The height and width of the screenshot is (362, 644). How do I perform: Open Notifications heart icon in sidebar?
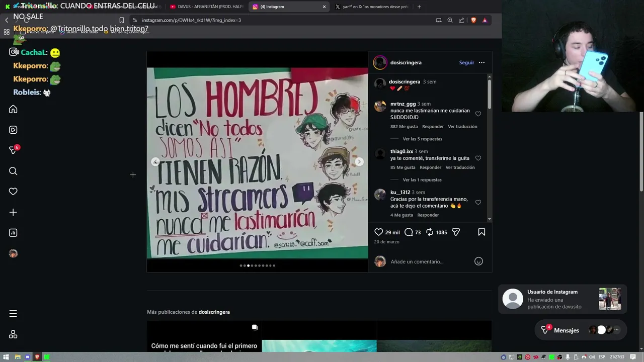(x=13, y=192)
